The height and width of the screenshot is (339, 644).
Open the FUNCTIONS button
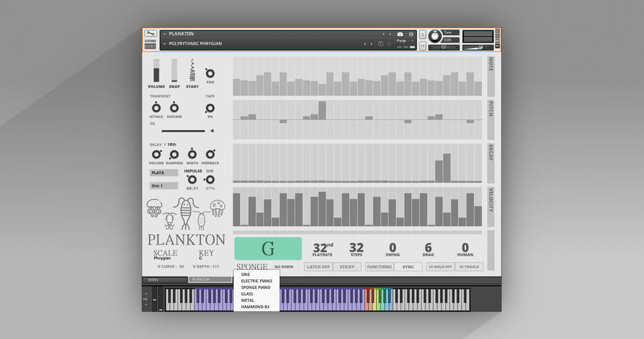tap(380, 267)
